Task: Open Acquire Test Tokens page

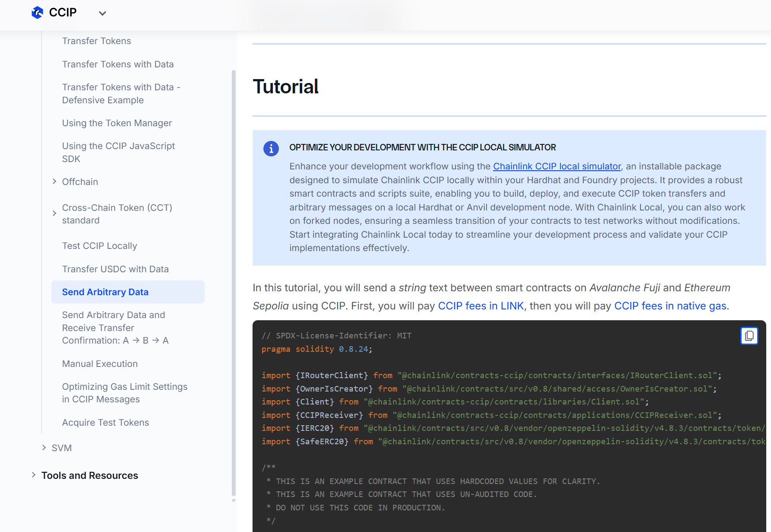Action: 106,423
